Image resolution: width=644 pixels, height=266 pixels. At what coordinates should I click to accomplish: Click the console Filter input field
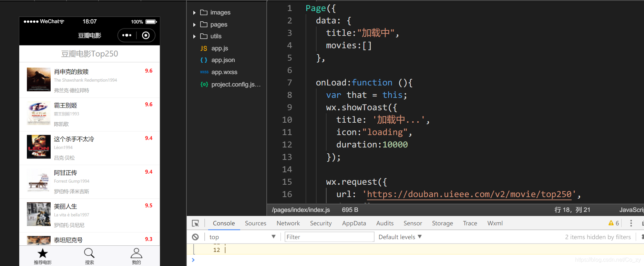tap(329, 237)
